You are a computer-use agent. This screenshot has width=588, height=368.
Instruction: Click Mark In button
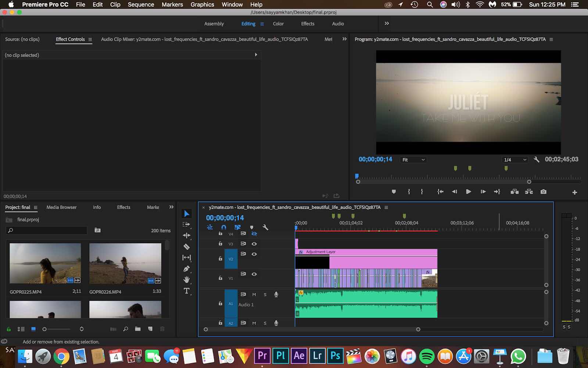click(409, 192)
